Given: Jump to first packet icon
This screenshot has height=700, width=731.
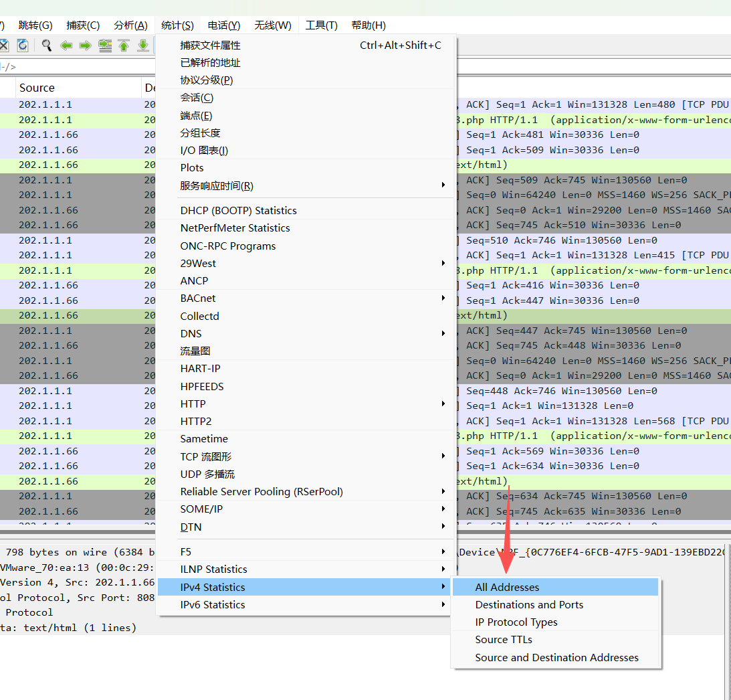Looking at the screenshot, I should pyautogui.click(x=124, y=46).
